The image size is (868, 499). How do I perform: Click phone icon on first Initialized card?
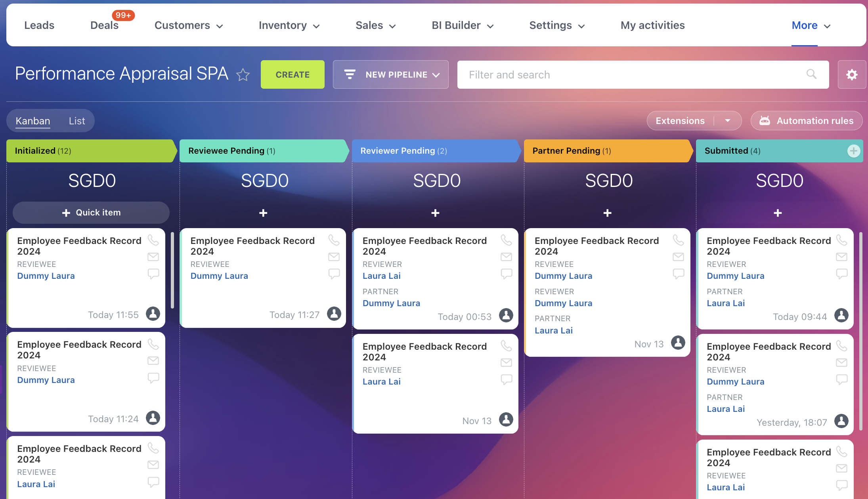click(x=153, y=240)
